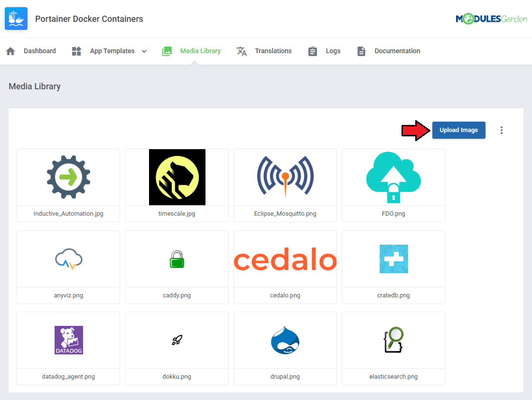Click the Media Library page heading

click(x=35, y=86)
